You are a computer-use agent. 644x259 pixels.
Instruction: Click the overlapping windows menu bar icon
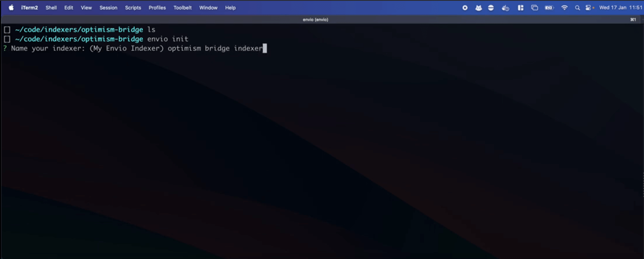[535, 8]
